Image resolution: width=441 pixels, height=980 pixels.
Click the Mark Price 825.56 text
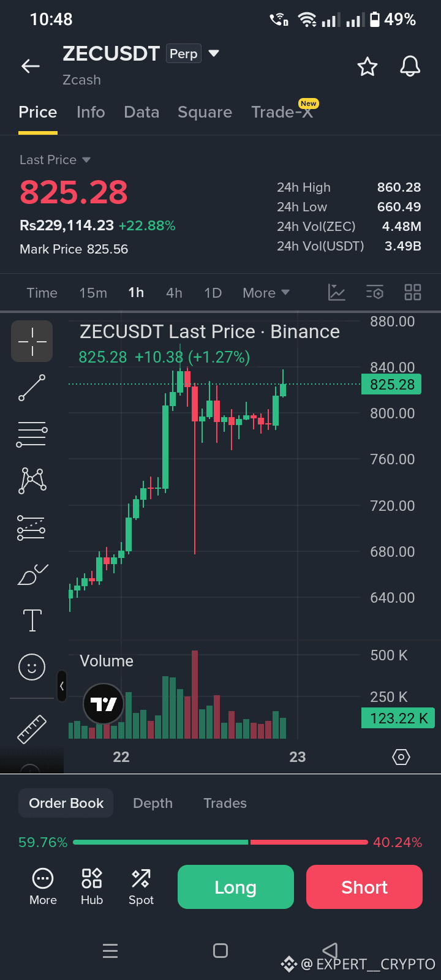74,249
